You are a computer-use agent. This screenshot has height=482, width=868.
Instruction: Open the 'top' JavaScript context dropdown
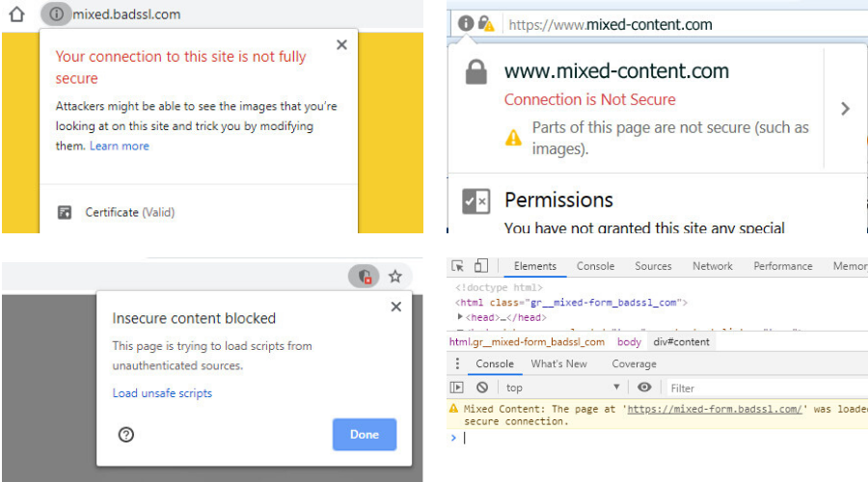coord(563,388)
